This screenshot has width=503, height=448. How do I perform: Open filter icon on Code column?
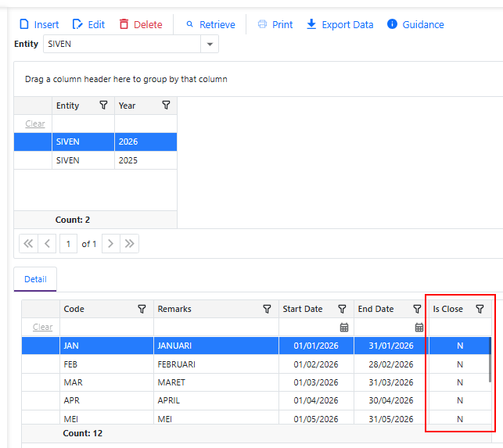(x=142, y=309)
